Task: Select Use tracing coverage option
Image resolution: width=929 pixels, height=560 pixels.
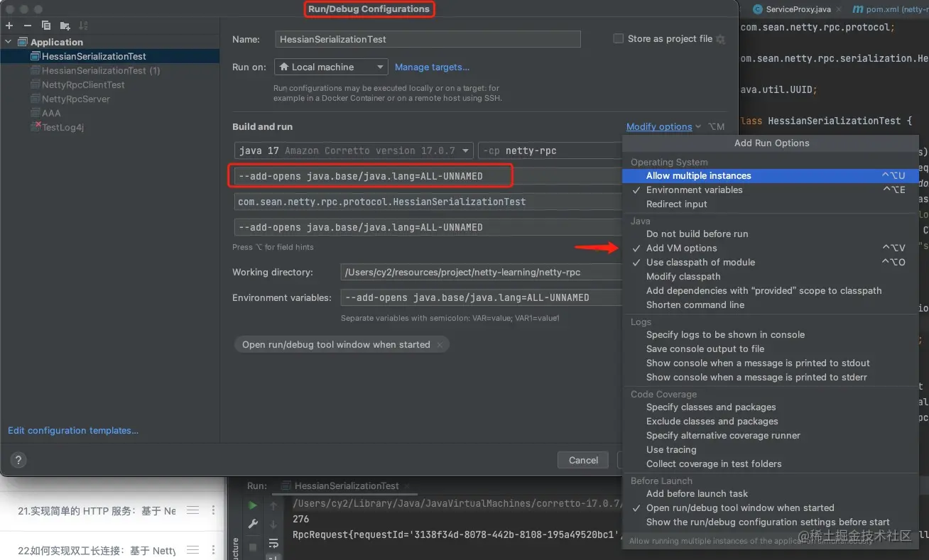Action: point(770,449)
